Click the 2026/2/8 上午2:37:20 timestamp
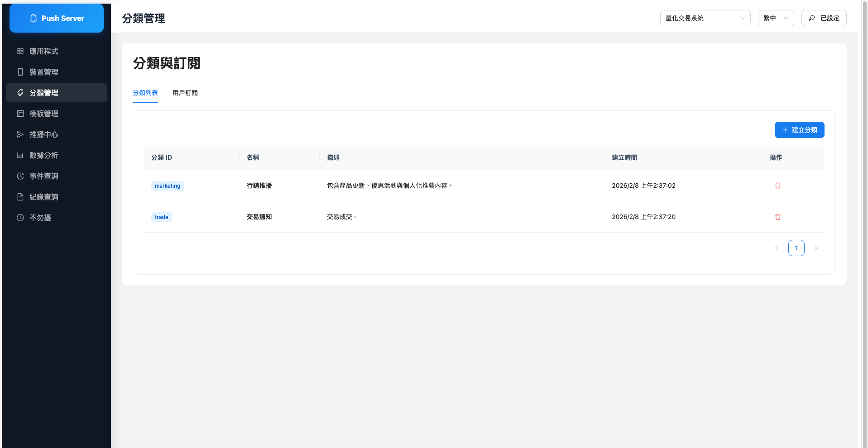Image resolution: width=868 pixels, height=448 pixels. coord(643,217)
